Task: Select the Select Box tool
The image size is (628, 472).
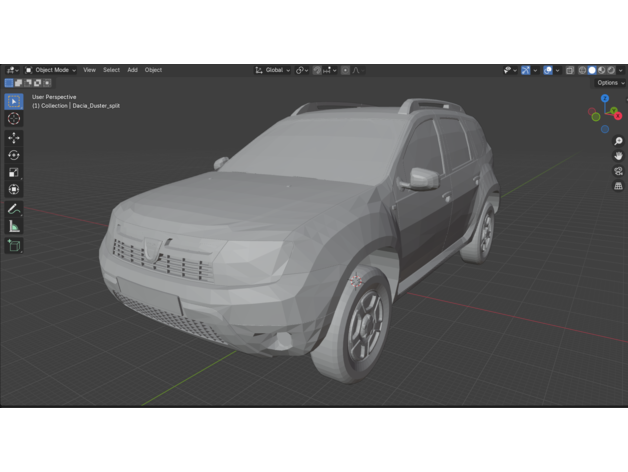Action: coord(14,102)
